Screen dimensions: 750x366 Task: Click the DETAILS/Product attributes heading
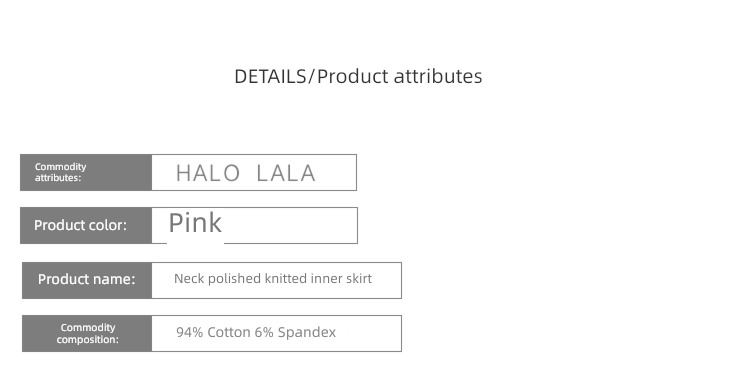(x=358, y=77)
